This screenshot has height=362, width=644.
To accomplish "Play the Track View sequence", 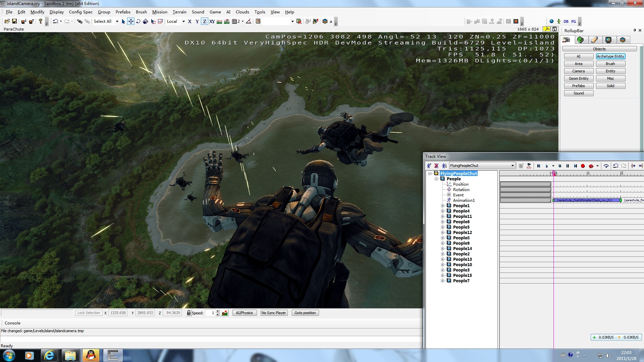I will [x=547, y=166].
